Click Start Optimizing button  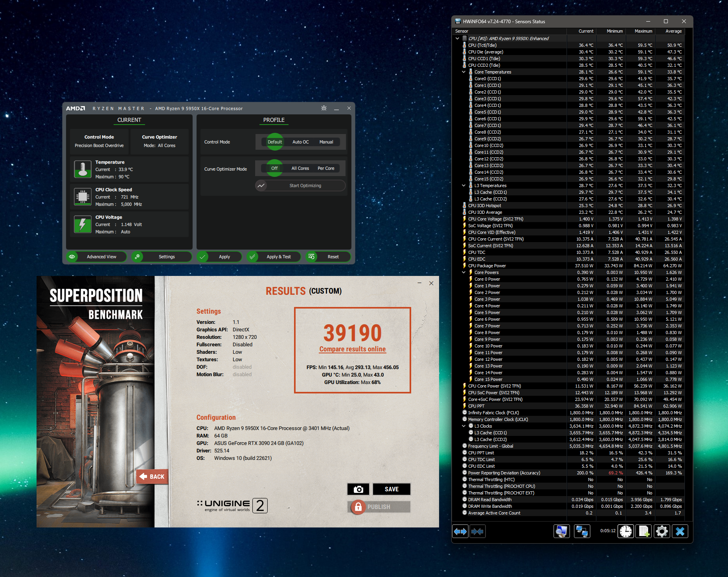(301, 186)
